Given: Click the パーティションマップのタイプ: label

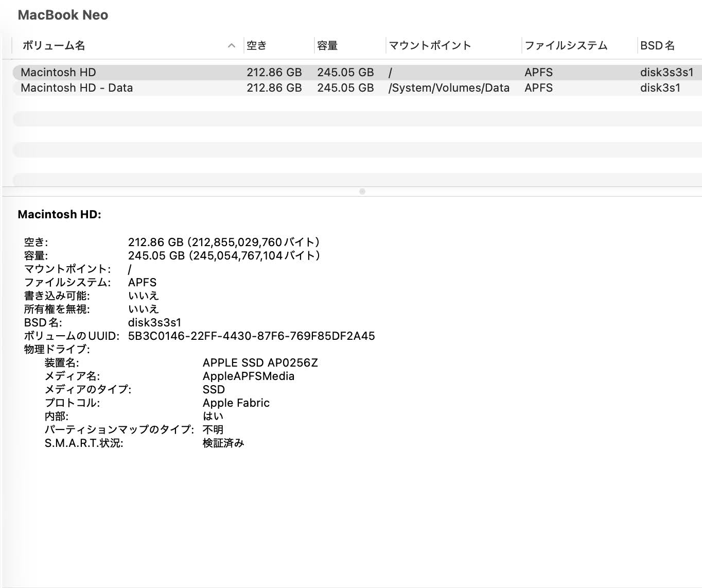Looking at the screenshot, I should coord(119,429).
